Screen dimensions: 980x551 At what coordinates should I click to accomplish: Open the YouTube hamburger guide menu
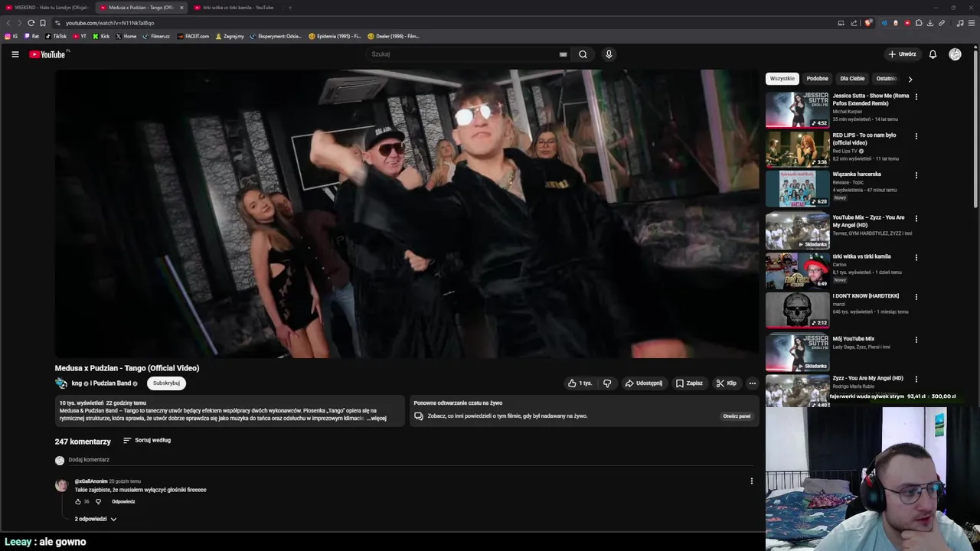15,54
